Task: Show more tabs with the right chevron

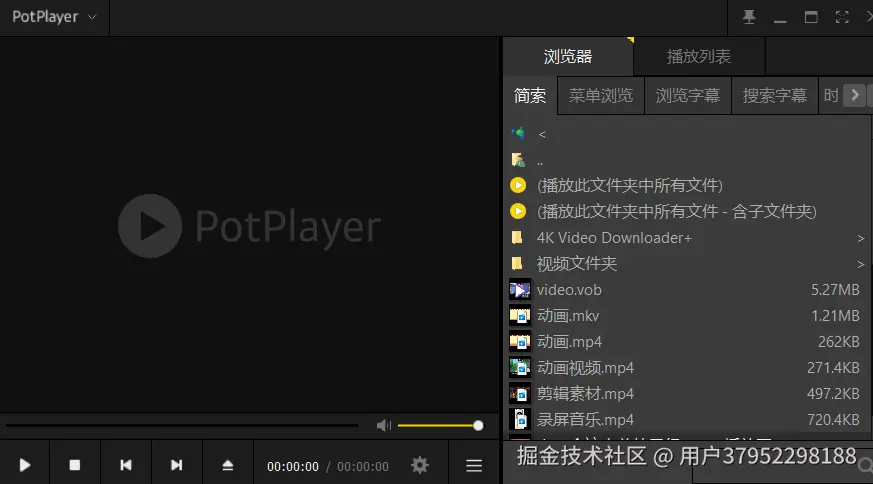Action: [855, 95]
